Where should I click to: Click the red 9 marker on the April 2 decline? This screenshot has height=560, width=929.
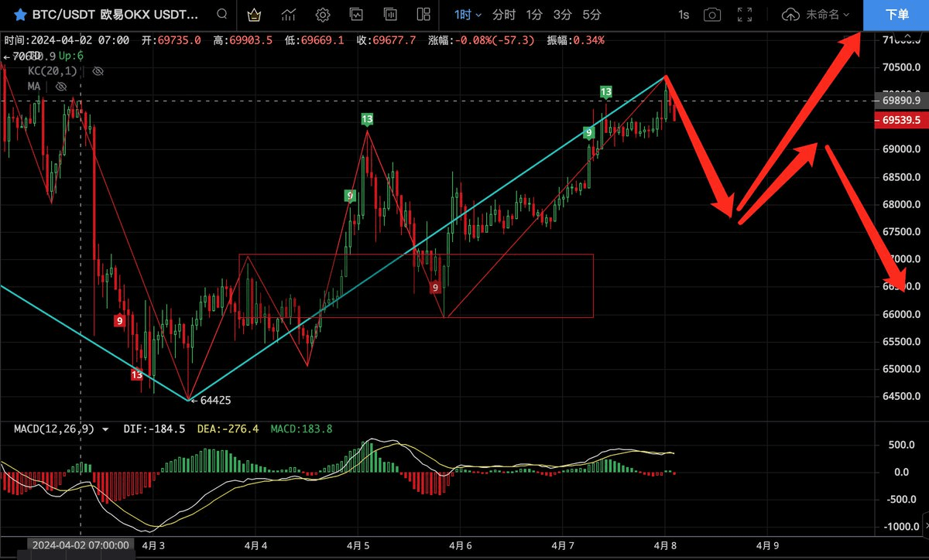pos(120,320)
